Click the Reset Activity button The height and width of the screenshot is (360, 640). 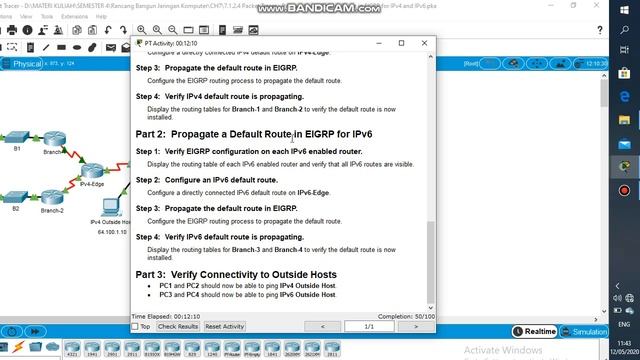pyautogui.click(x=224, y=327)
